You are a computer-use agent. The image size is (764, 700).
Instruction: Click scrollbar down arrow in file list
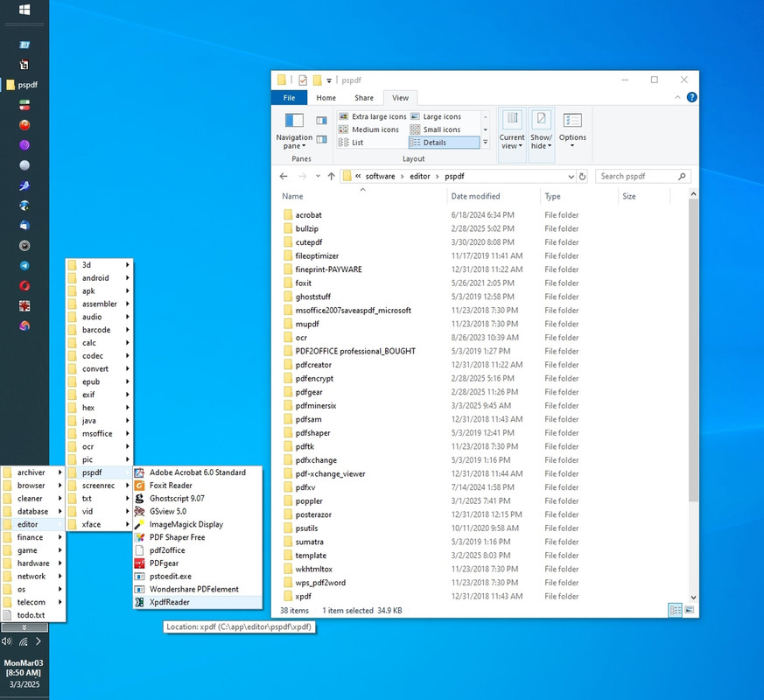click(x=693, y=598)
